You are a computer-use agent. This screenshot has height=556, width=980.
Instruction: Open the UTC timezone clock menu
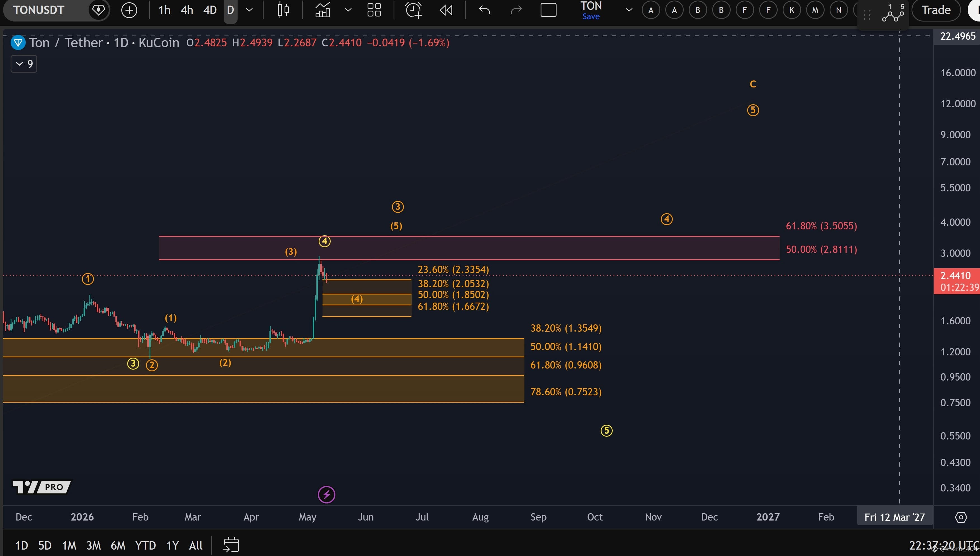pyautogui.click(x=944, y=545)
